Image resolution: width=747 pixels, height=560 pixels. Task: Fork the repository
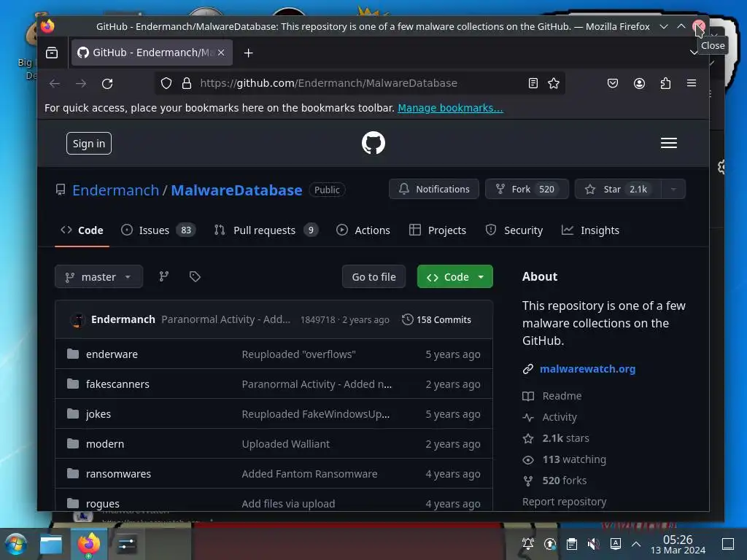pos(527,189)
